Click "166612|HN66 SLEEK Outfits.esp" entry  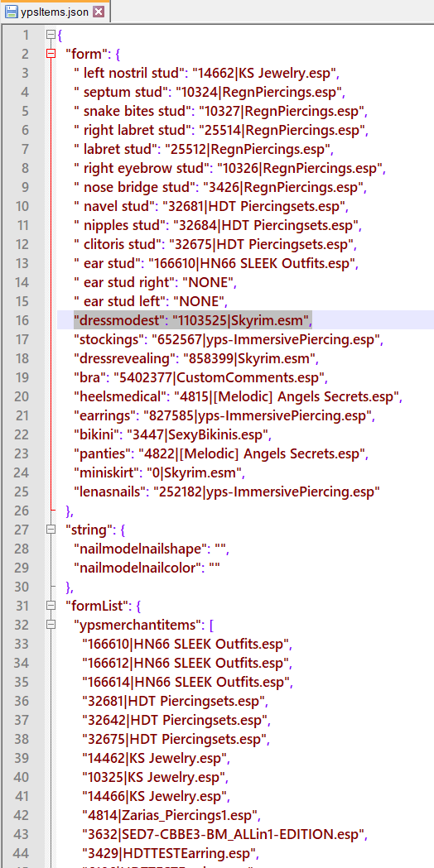click(x=187, y=663)
